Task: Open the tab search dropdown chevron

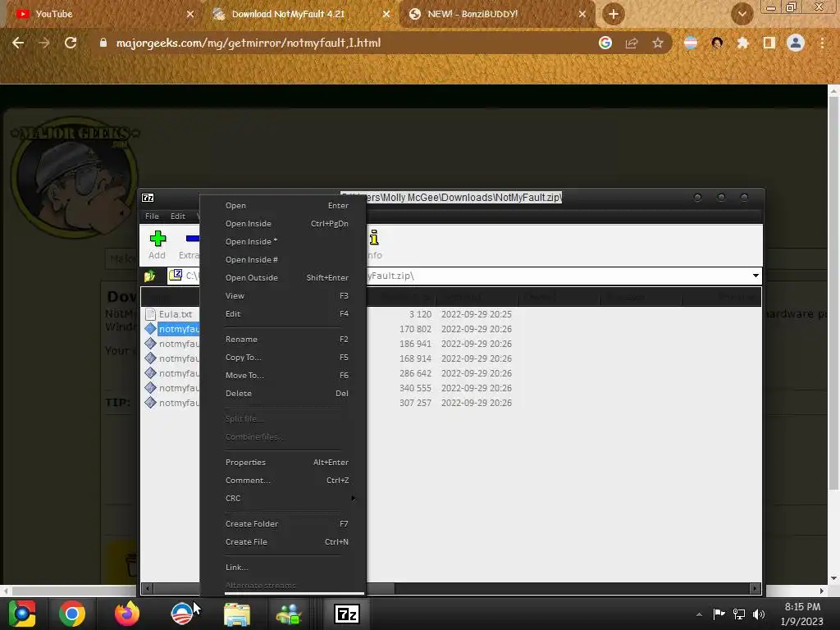Action: tap(742, 14)
